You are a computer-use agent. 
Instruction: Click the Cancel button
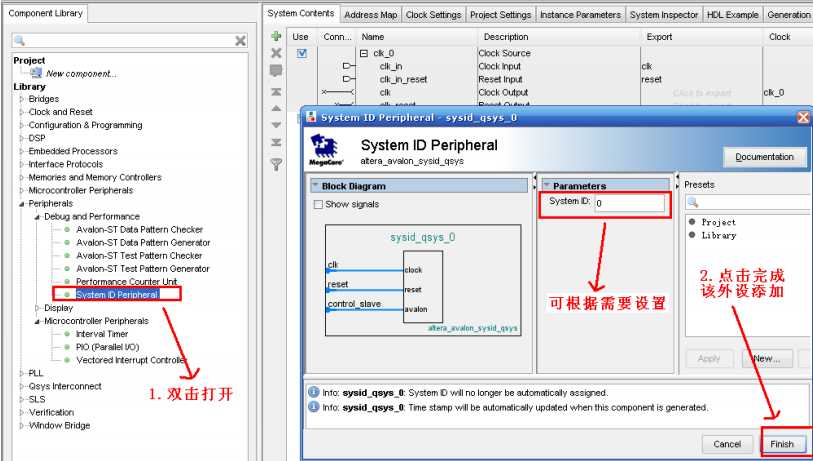727,444
